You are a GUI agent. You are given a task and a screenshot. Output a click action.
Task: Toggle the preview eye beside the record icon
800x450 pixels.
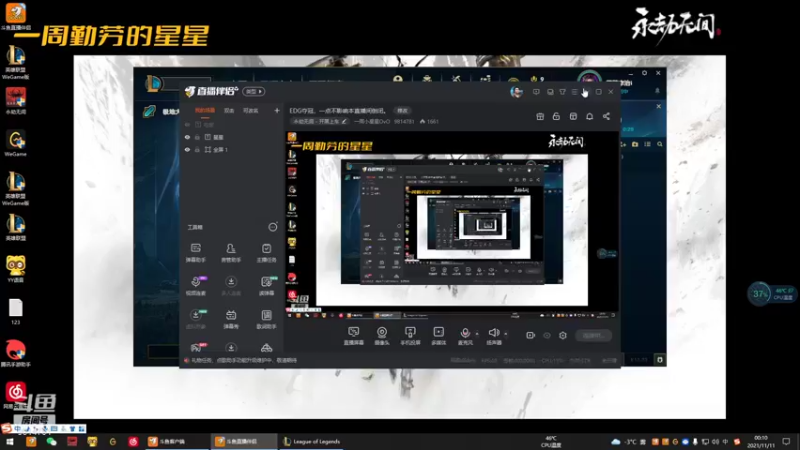[x=546, y=335]
